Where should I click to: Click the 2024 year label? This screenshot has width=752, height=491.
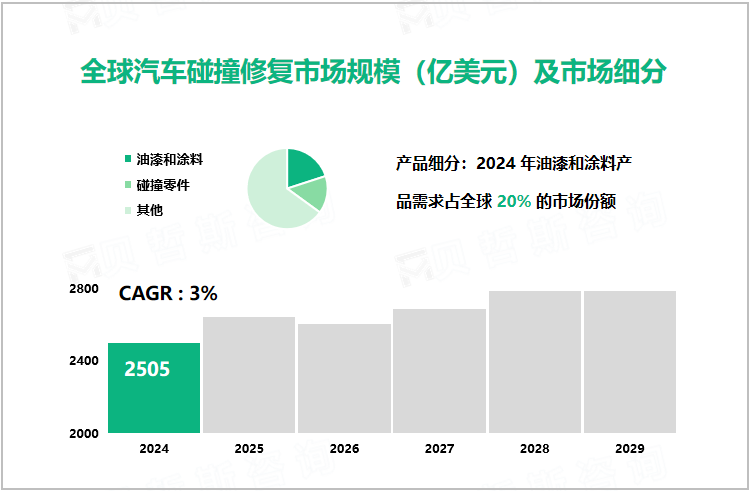point(154,449)
